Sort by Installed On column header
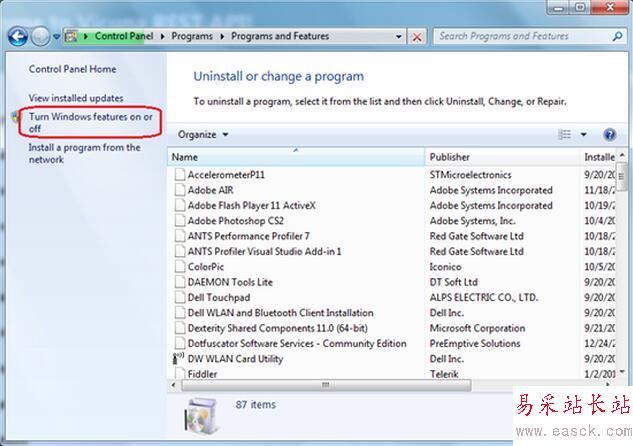 [x=597, y=157]
